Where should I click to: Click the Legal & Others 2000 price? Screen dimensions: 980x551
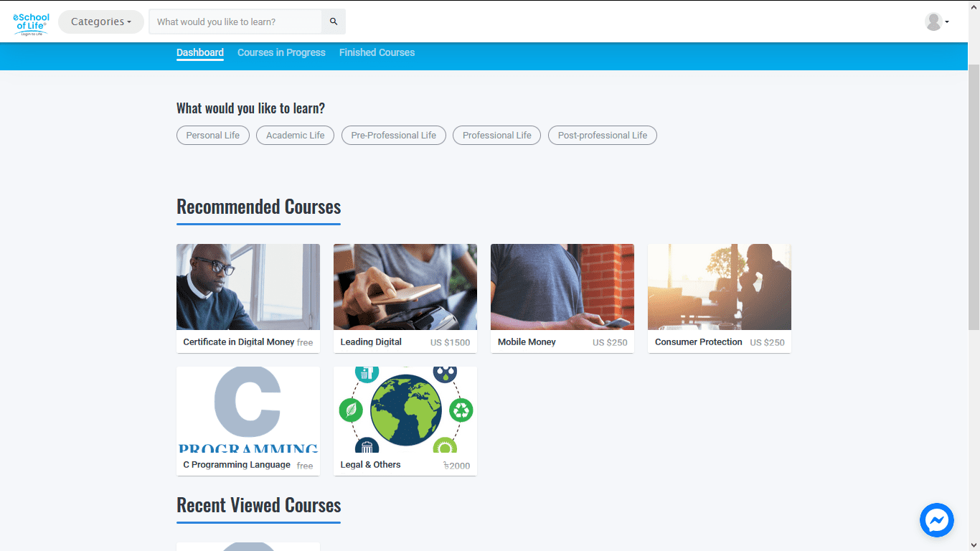click(x=457, y=466)
